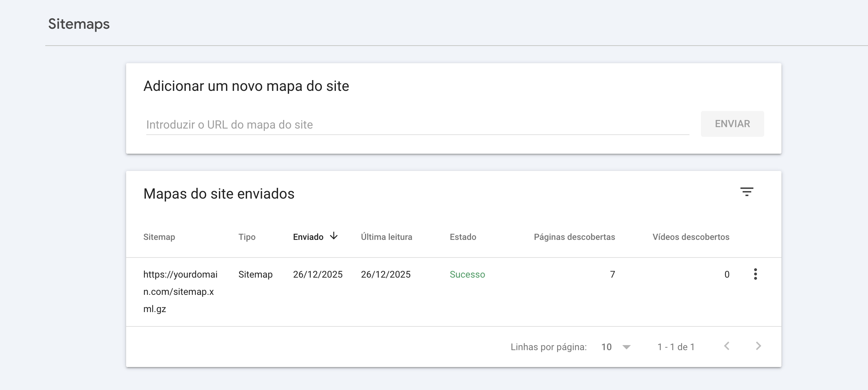Click the Estado column header
The height and width of the screenshot is (390, 868).
click(463, 237)
